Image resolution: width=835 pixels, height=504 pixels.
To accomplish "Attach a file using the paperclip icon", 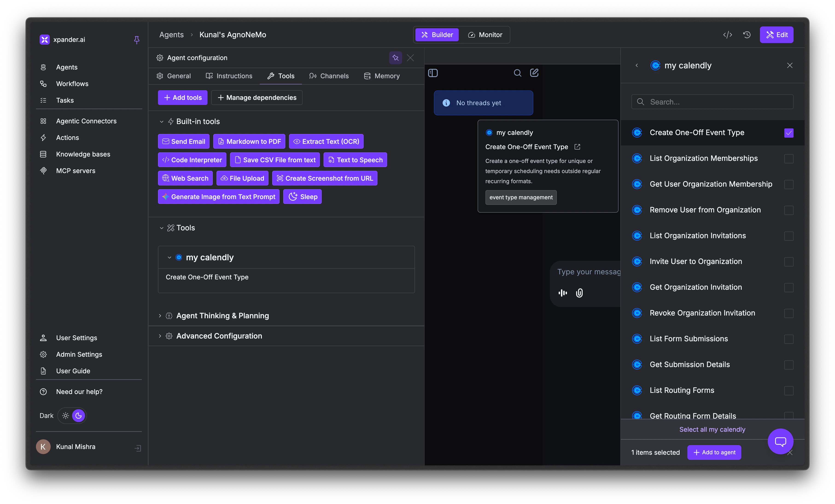I will 579,293.
